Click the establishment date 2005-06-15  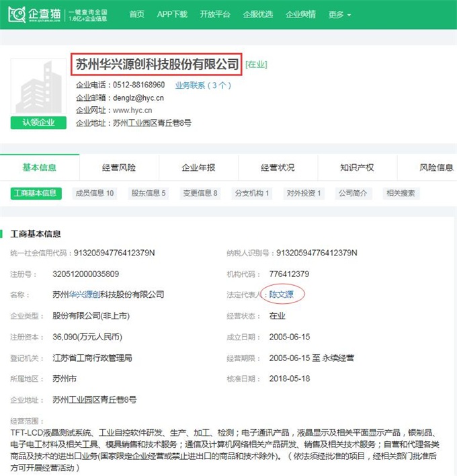click(x=290, y=337)
